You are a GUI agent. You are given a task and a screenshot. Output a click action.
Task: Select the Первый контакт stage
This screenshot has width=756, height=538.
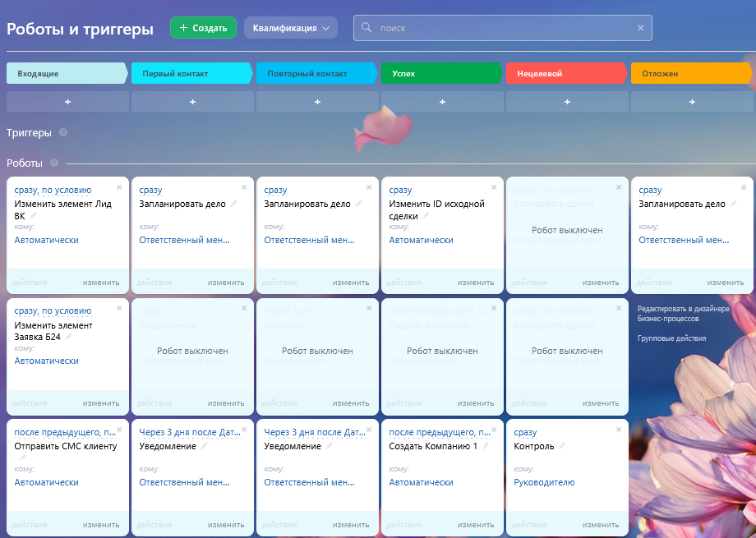click(192, 73)
